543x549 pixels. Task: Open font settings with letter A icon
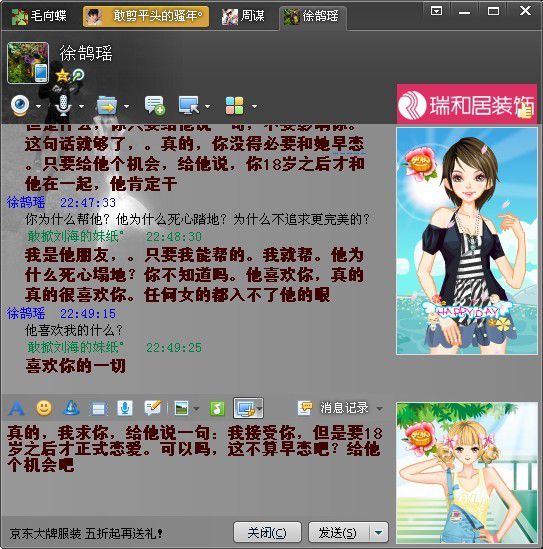[16, 408]
